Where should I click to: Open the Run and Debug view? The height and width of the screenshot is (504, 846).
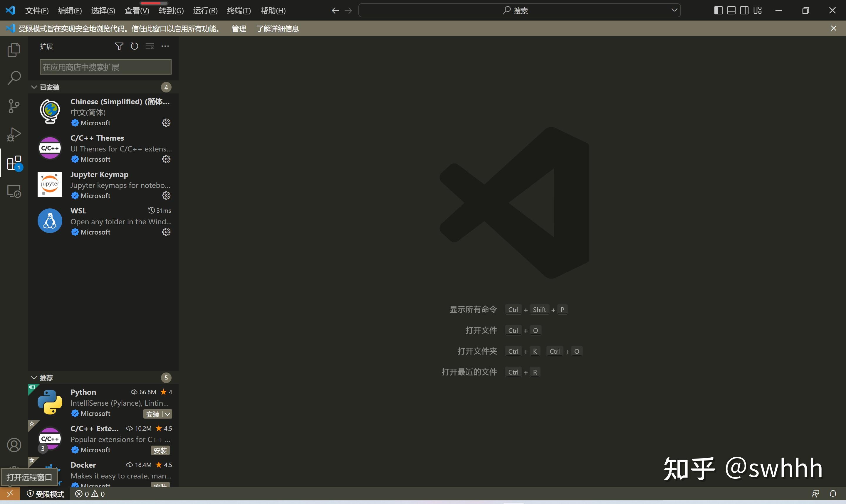pos(14,134)
